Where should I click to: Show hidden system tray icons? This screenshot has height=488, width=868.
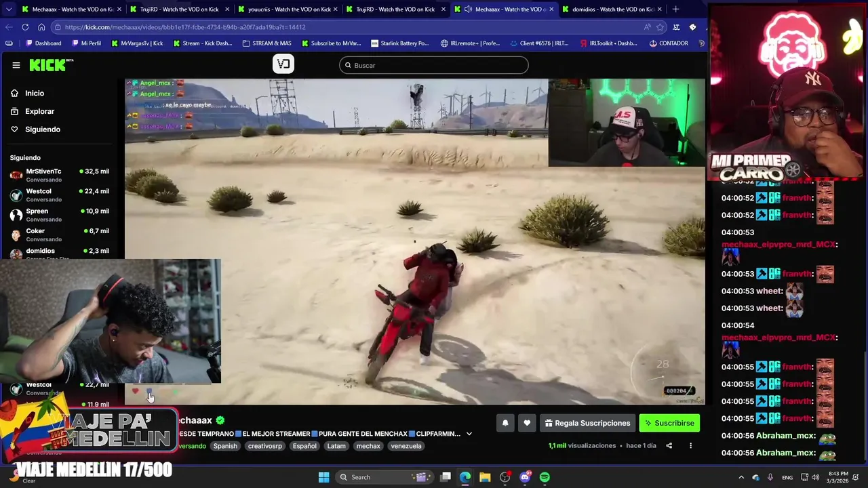tap(741, 477)
